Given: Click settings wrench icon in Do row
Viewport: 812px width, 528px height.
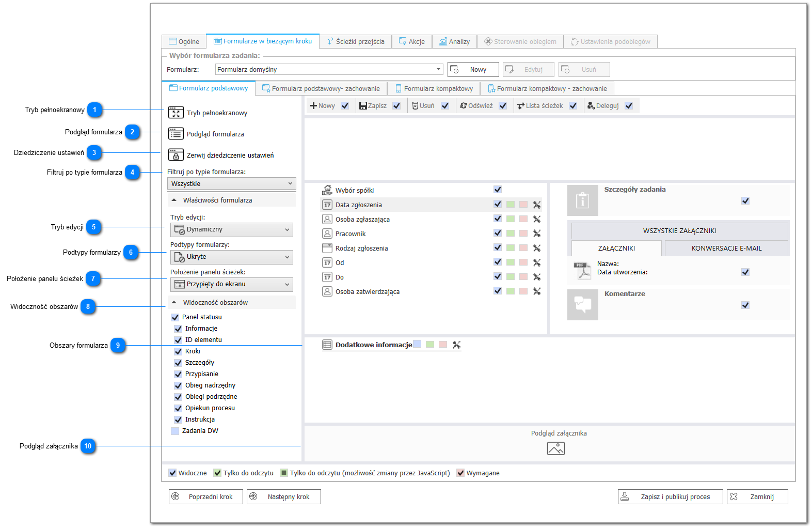Looking at the screenshot, I should 537,277.
